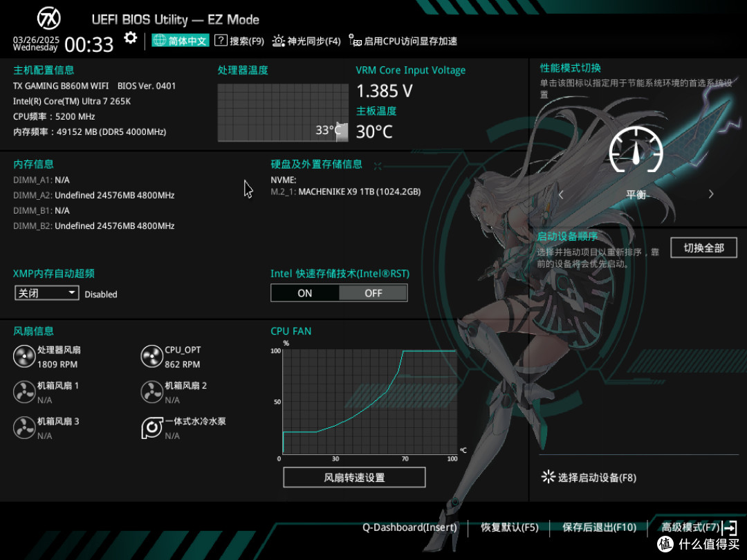Click 恢复默认(F5) restore defaults
This screenshot has height=560, width=747.
(509, 527)
